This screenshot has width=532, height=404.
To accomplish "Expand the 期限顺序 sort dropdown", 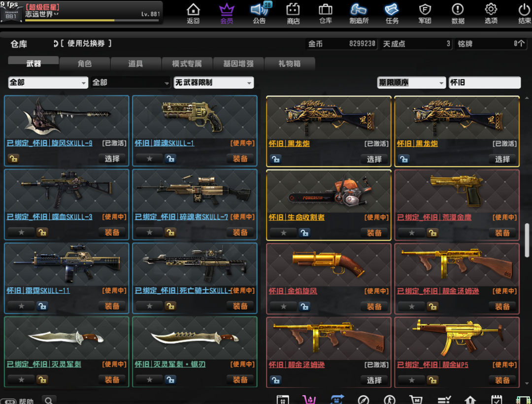I will pos(411,83).
